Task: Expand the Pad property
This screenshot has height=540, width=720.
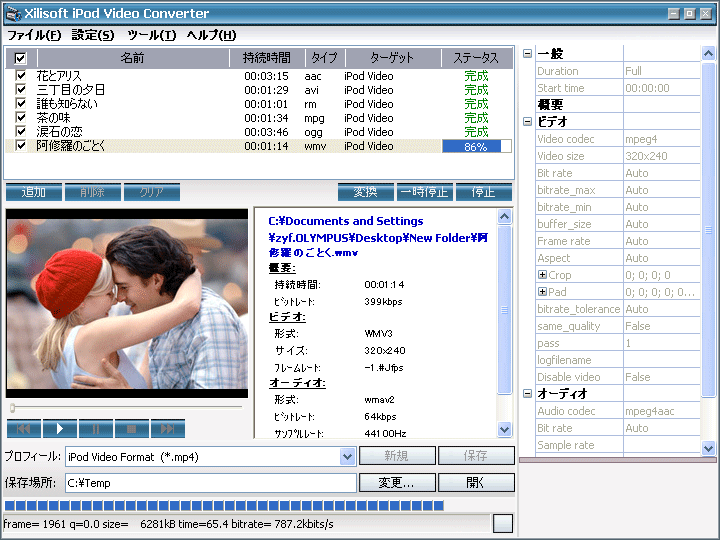Action: 542,292
